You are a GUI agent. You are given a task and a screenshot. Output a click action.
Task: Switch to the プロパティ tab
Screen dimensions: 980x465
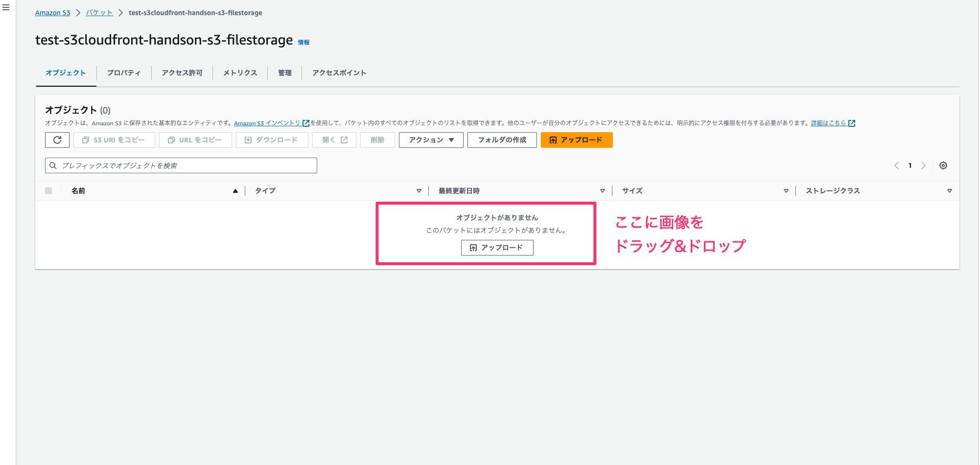tap(123, 72)
